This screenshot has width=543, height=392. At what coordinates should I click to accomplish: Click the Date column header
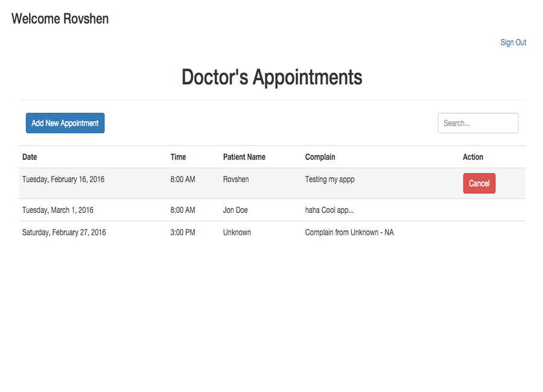pos(30,157)
